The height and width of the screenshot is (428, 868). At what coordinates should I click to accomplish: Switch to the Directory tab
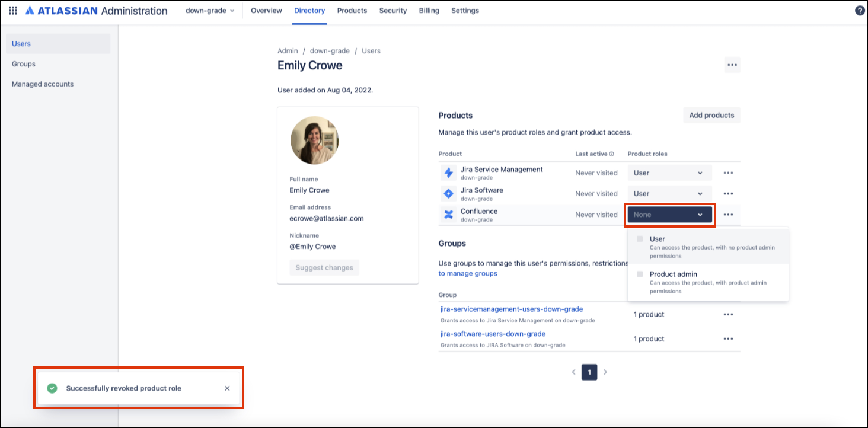[309, 11]
